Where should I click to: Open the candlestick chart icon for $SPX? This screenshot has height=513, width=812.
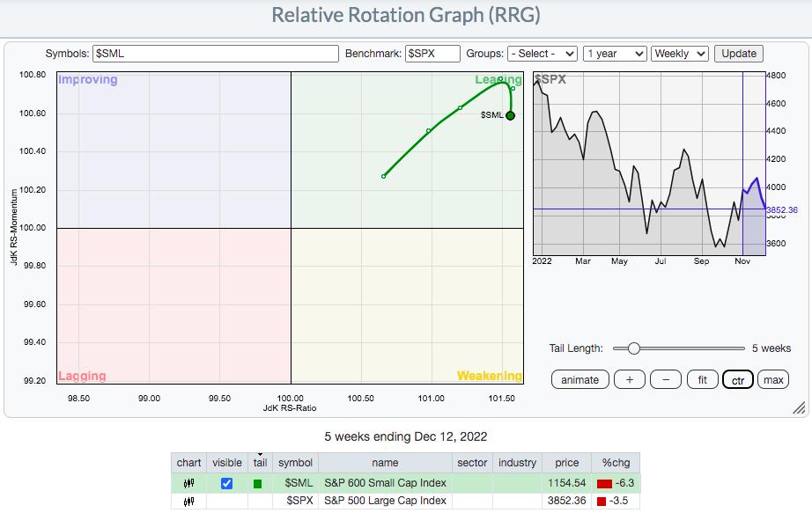(x=188, y=501)
